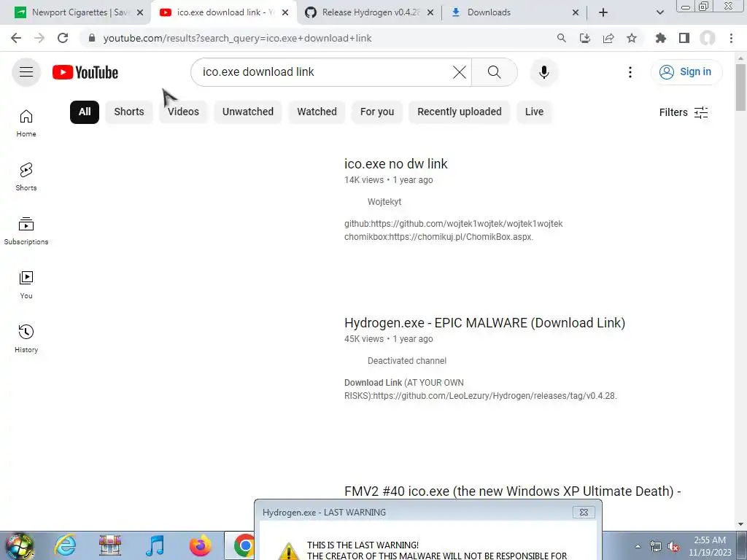
Task: Open YouTube settings three-dot menu
Action: (x=630, y=72)
